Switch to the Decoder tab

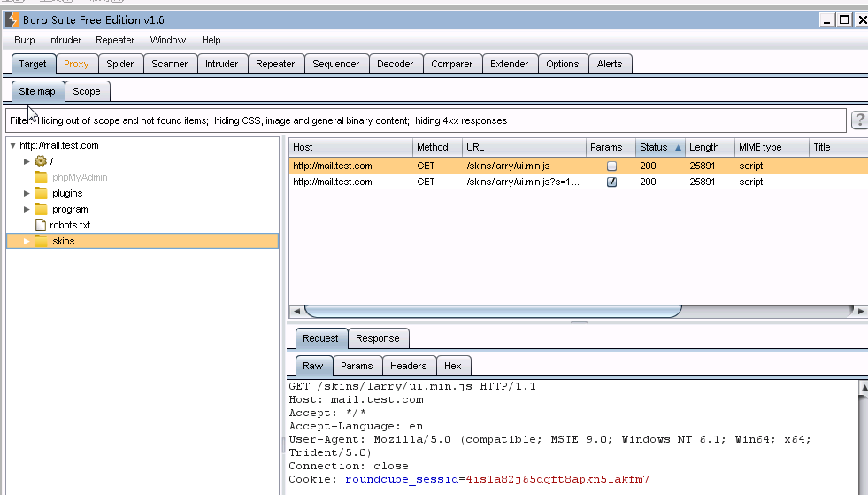point(396,64)
